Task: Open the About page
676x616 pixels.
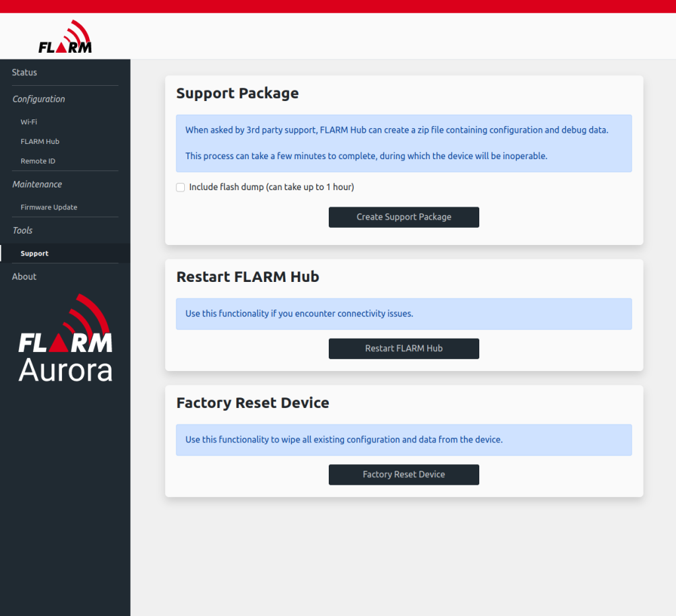Action: tap(24, 276)
